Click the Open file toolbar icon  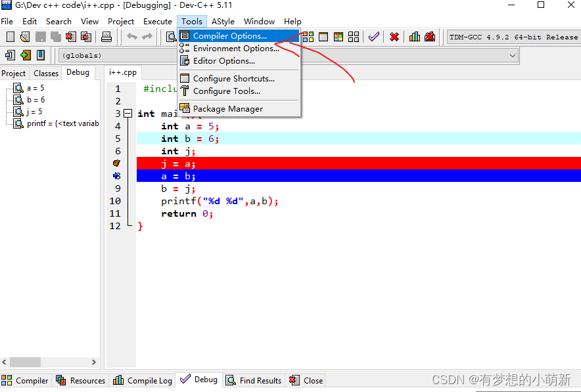(25, 37)
